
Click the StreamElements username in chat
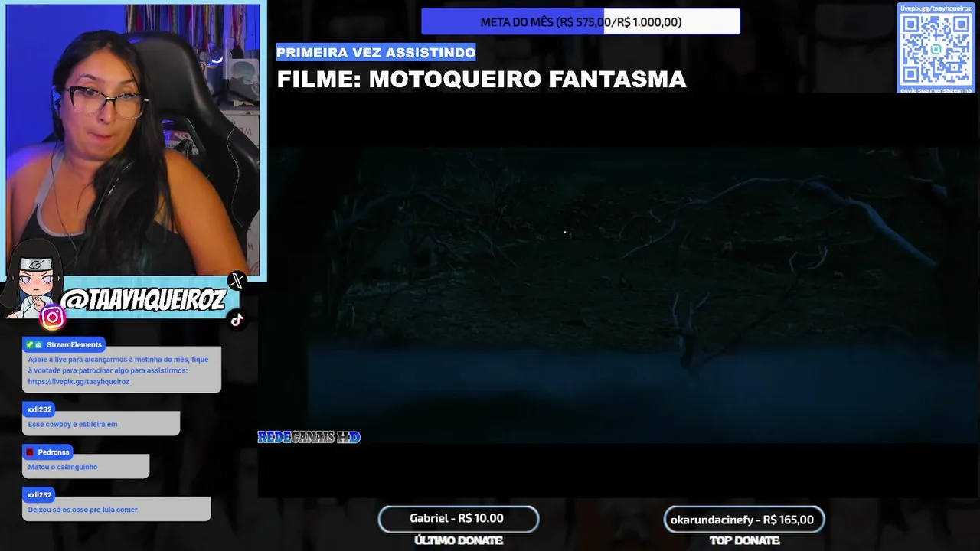point(74,345)
